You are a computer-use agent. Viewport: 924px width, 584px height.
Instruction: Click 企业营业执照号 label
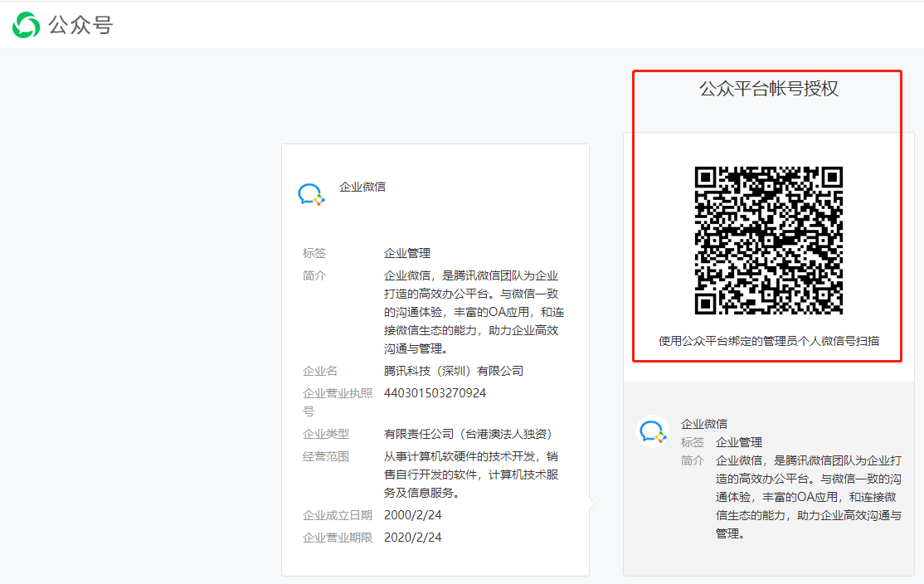pyautogui.click(x=338, y=401)
